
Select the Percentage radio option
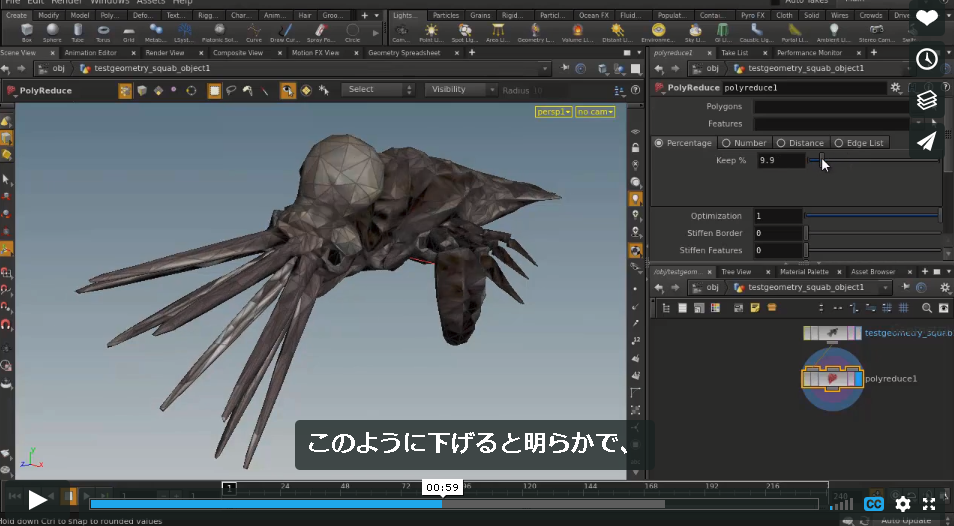pos(683,143)
